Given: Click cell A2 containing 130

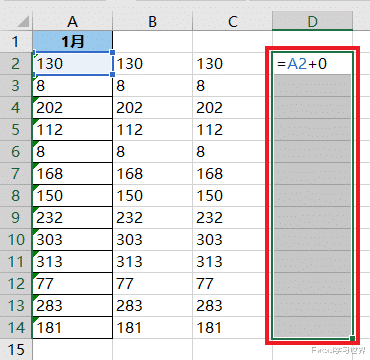Looking at the screenshot, I should 72,63.
